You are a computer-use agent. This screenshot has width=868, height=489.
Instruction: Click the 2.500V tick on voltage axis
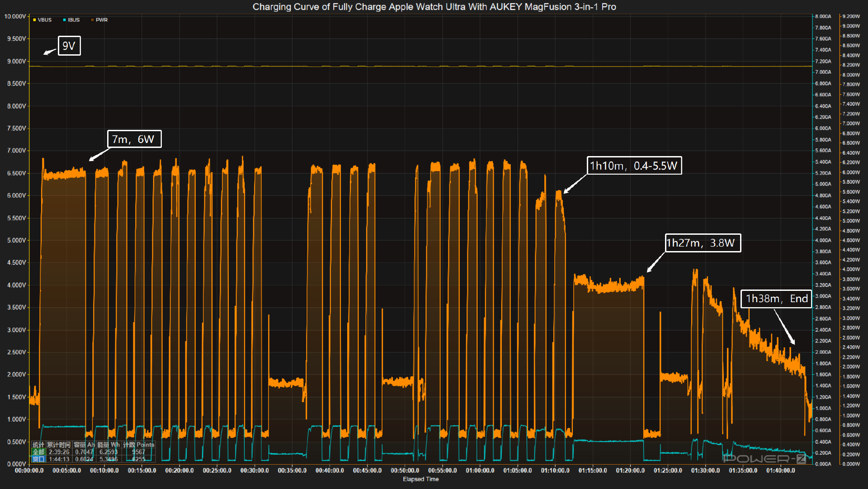tap(16, 352)
